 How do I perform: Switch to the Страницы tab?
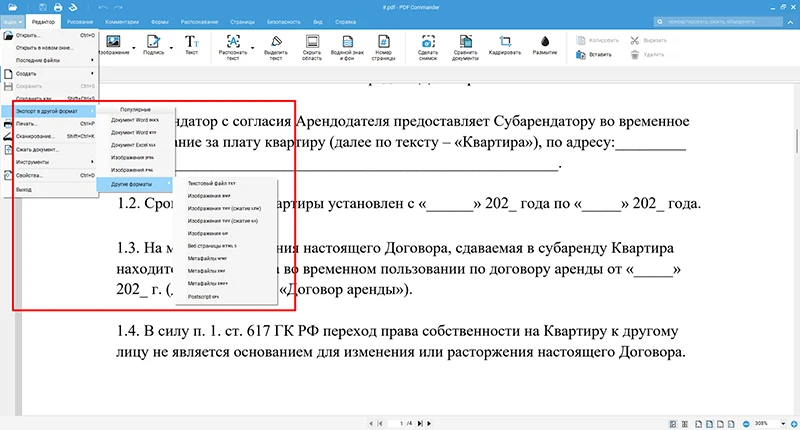coord(242,22)
